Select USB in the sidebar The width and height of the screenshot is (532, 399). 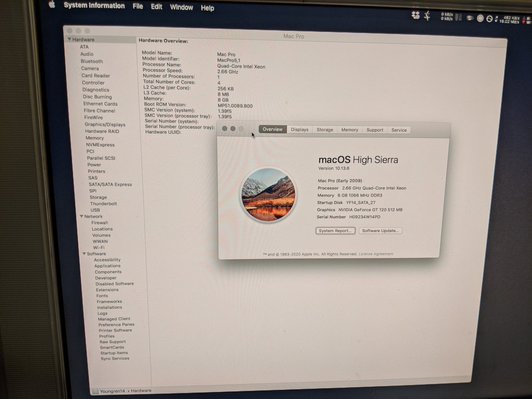point(95,210)
